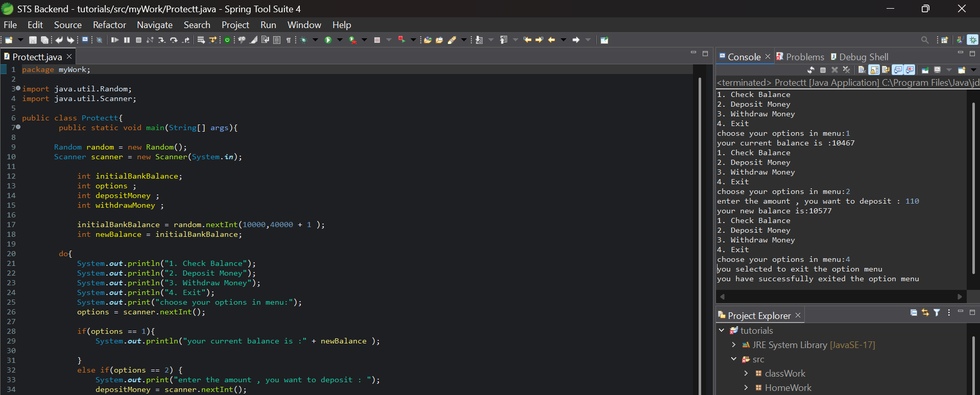The image size is (980, 395).
Task: Click the Debug bug icon in toolbar
Action: point(304,40)
